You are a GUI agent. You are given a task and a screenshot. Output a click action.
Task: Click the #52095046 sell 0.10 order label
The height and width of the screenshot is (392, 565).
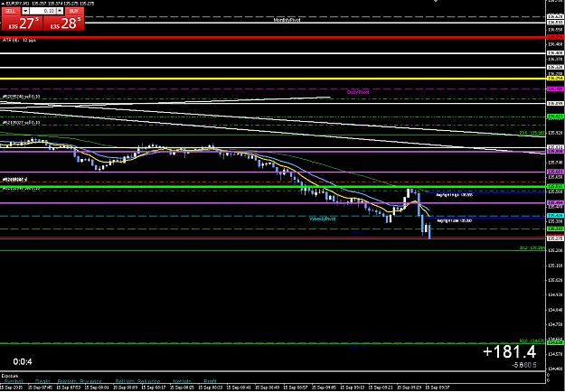pyautogui.click(x=22, y=97)
